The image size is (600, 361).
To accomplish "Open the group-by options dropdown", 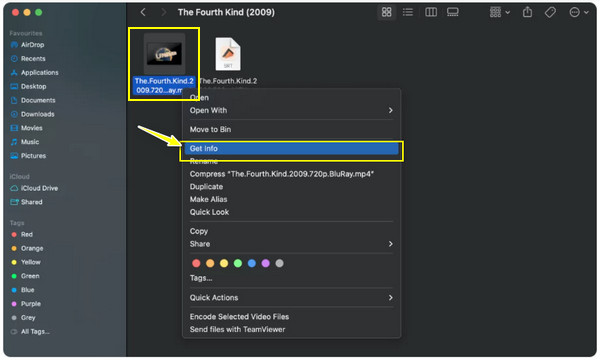I will point(500,12).
